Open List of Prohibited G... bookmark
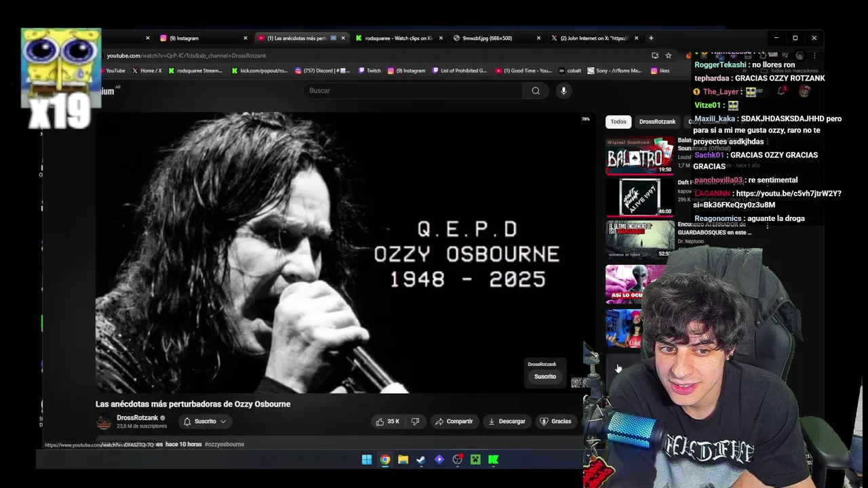This screenshot has height=488, width=868. pos(459,70)
